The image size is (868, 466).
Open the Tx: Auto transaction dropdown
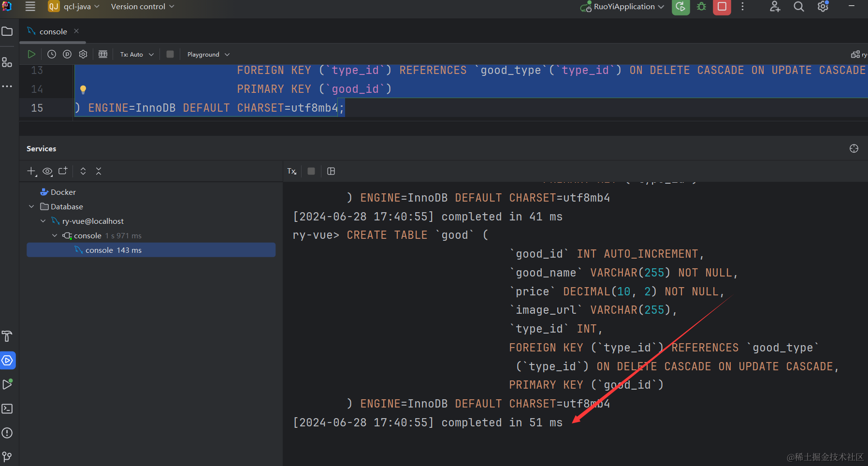pyautogui.click(x=137, y=55)
